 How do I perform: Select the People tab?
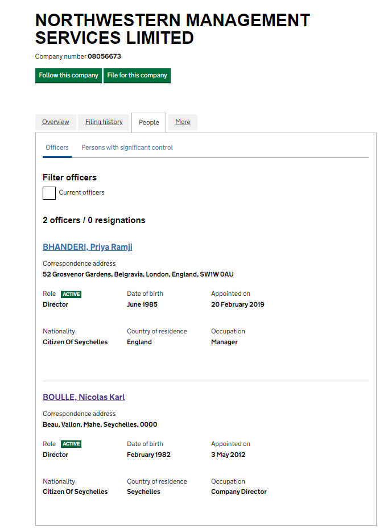click(149, 123)
